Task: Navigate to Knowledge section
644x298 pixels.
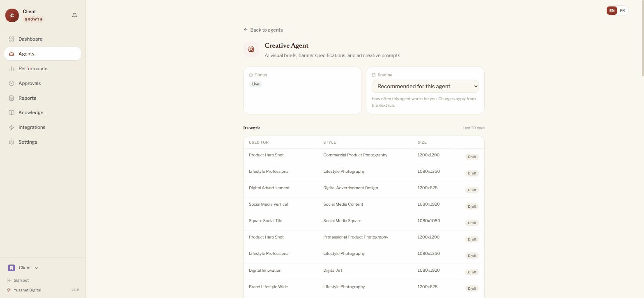Action: coord(43,112)
